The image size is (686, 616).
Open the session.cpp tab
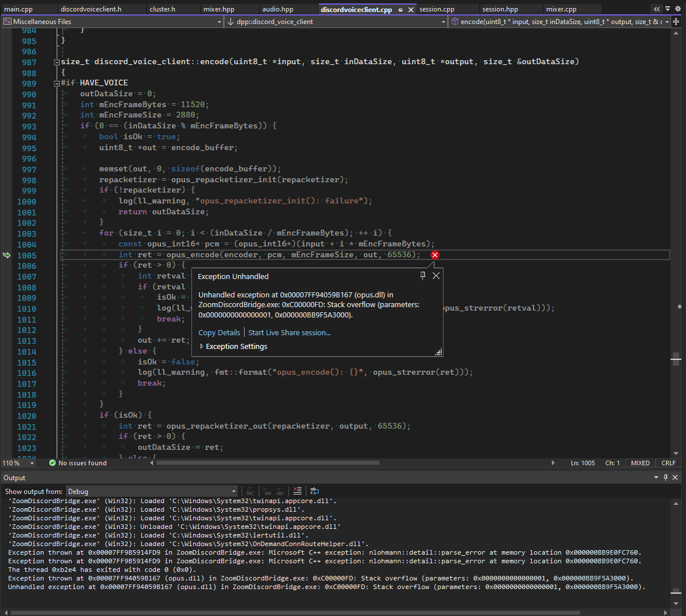click(437, 9)
